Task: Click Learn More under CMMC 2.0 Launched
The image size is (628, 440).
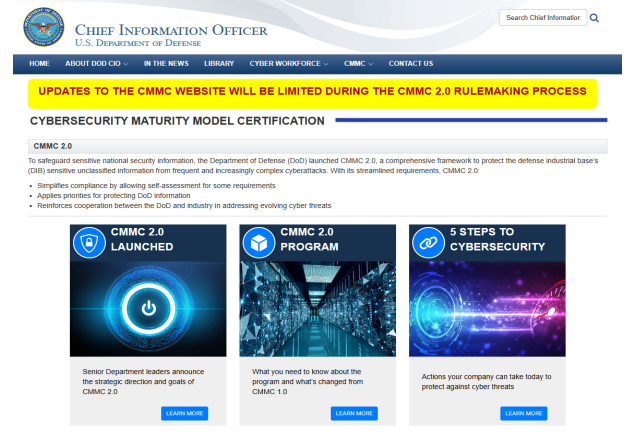Action: point(185,413)
